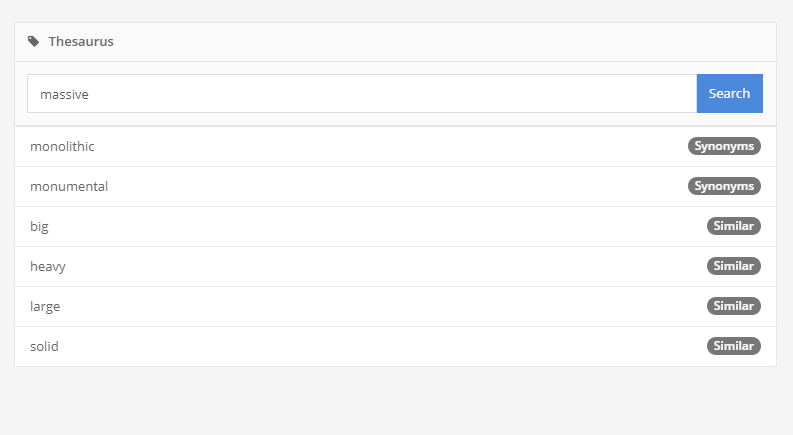Screen dimensions: 793x435
Task: Click the Similar badge next to heavy
Action: pos(734,266)
